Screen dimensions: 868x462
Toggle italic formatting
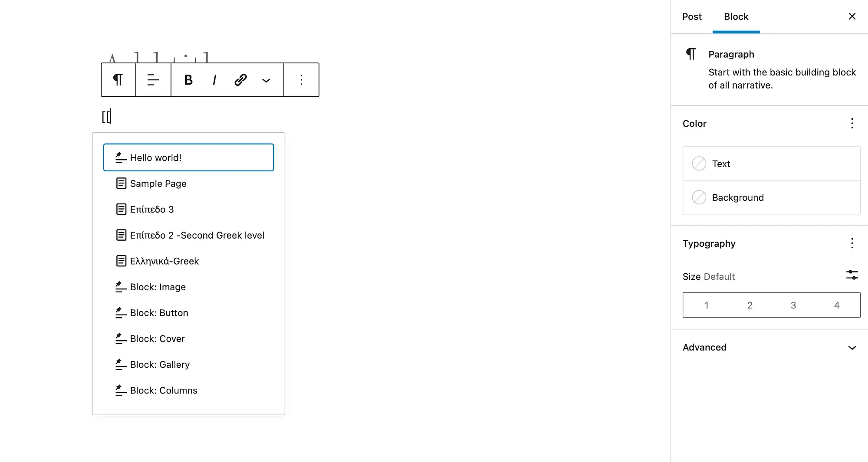[x=214, y=80]
